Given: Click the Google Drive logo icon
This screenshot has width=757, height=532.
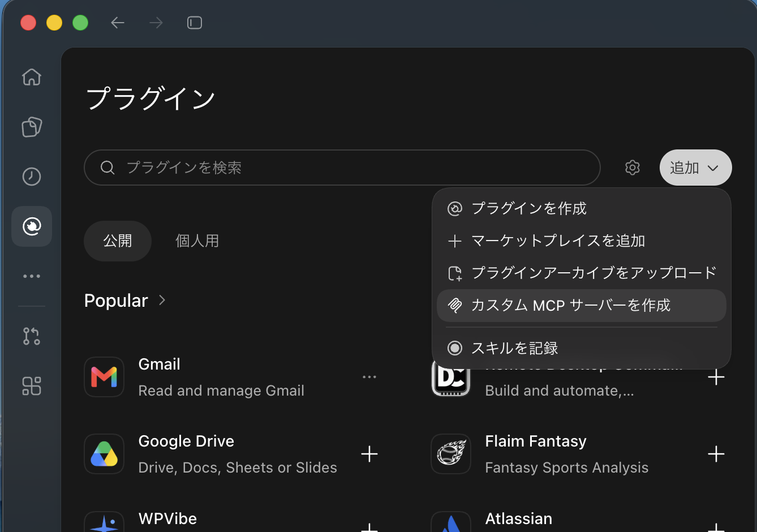Looking at the screenshot, I should click(x=104, y=454).
